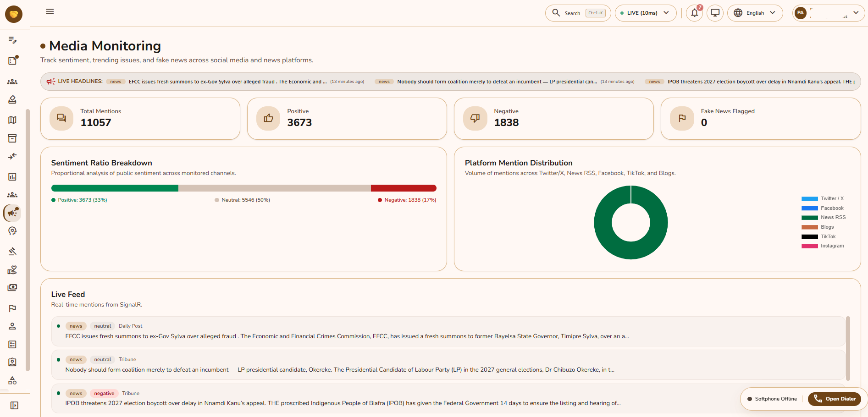The width and height of the screenshot is (868, 417).
Task: Open the Search box with Ctrl+K hint
Action: pos(578,13)
